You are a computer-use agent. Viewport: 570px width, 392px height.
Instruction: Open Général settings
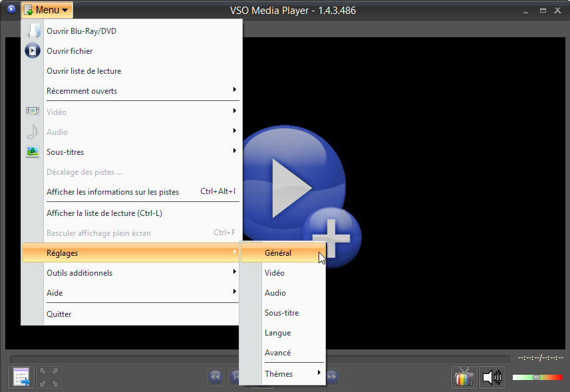pyautogui.click(x=283, y=253)
